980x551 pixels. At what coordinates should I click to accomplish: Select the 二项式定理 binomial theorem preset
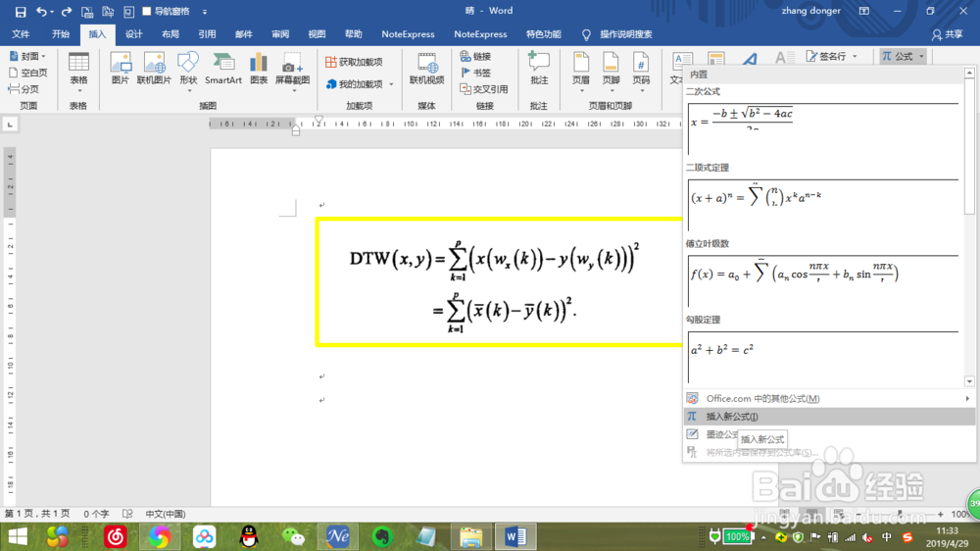click(823, 205)
